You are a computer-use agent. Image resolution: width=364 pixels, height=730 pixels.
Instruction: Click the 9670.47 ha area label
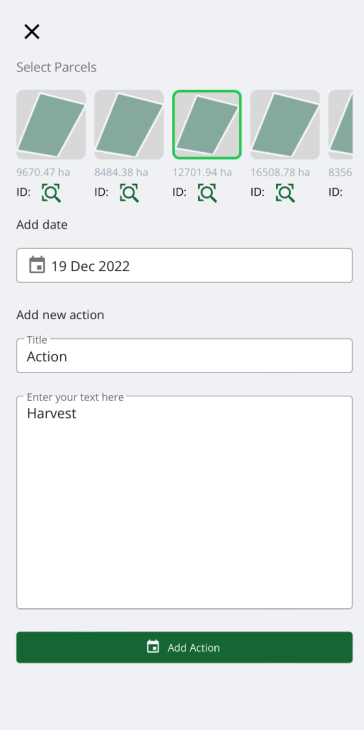[43, 172]
